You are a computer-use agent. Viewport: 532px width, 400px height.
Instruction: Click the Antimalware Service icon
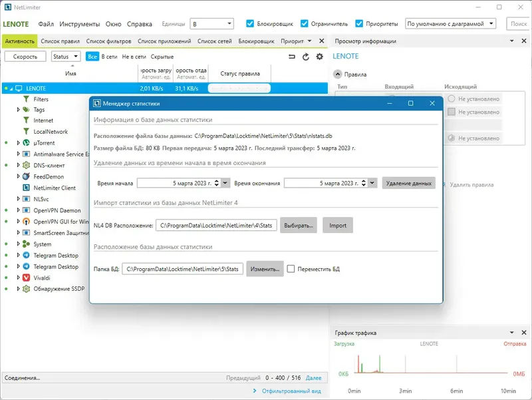[26, 154]
